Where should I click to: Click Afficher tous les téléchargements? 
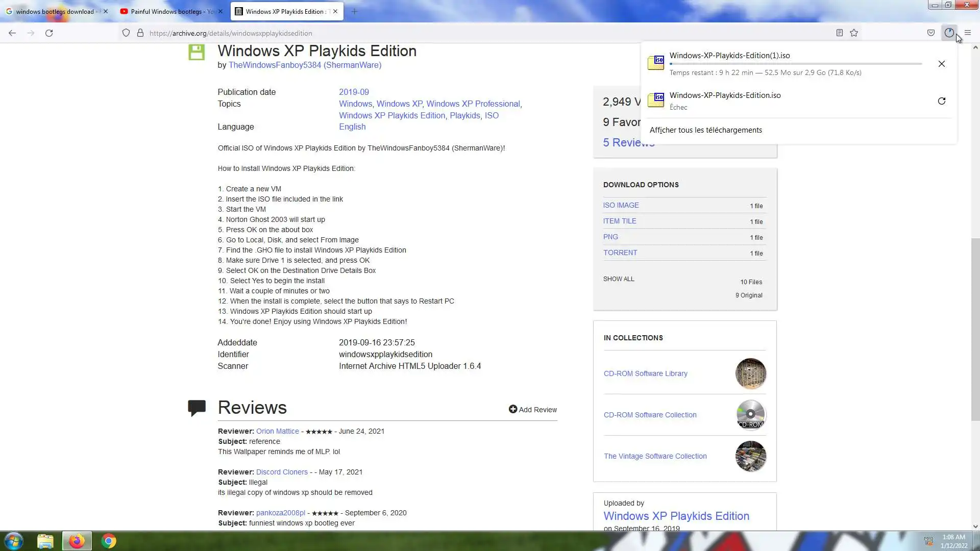(x=705, y=130)
